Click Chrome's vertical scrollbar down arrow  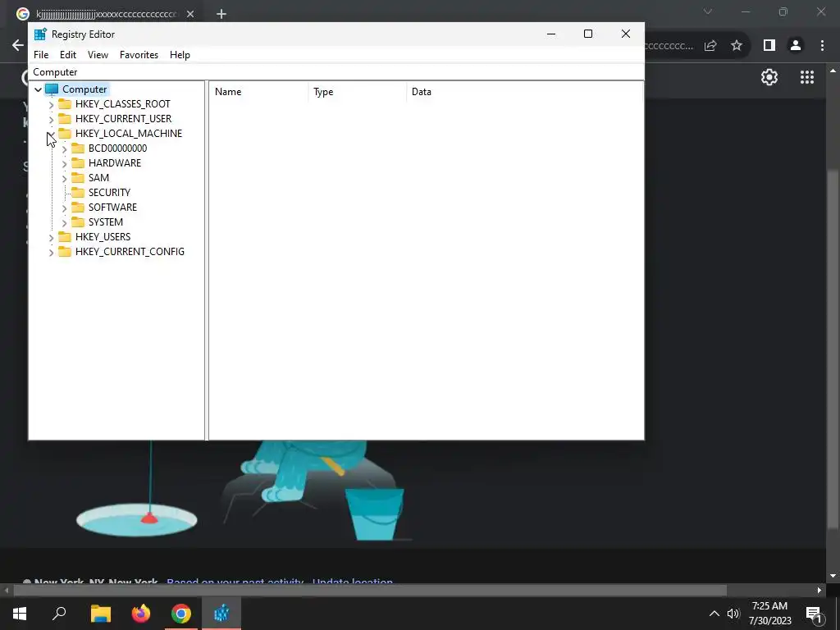coord(833,576)
